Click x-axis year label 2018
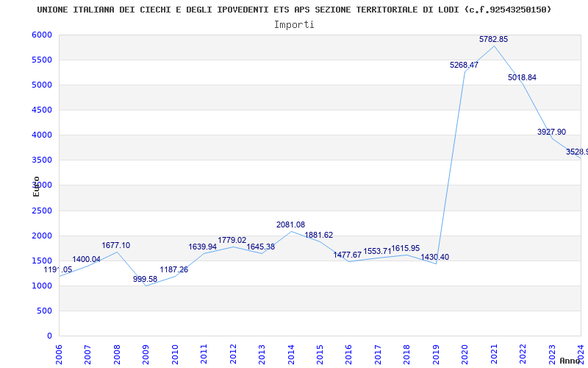Viewport: 588px width, 368px height. [407, 354]
